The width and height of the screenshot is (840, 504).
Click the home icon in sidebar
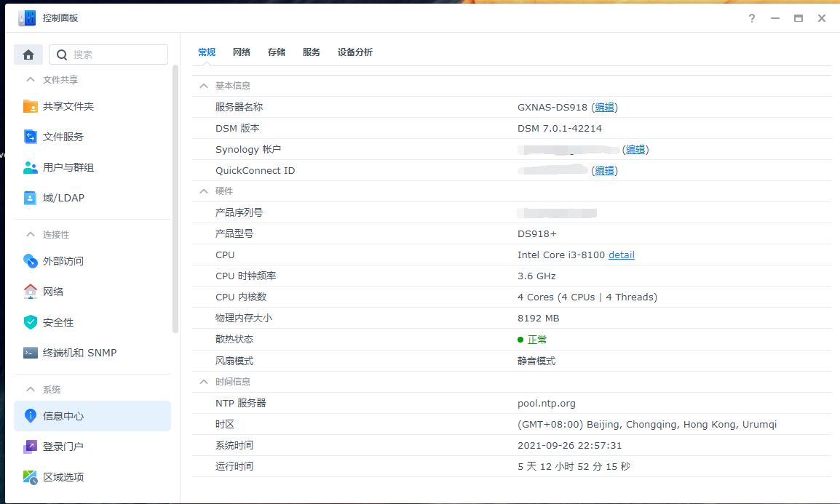click(28, 55)
